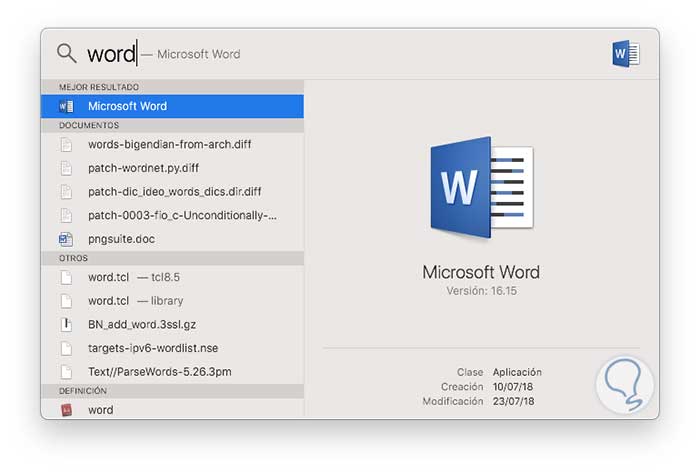Click the Mejor Resultado section header
This screenshot has width=700, height=473.
[172, 87]
